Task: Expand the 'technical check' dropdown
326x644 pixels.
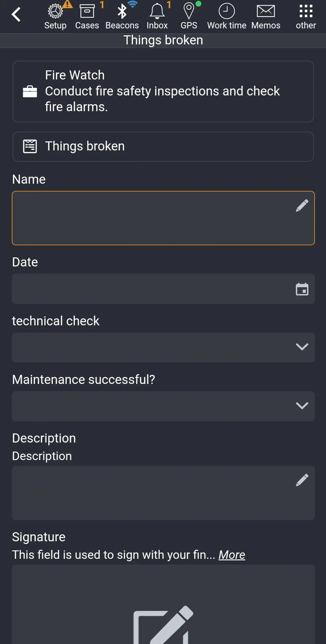Action: (302, 347)
